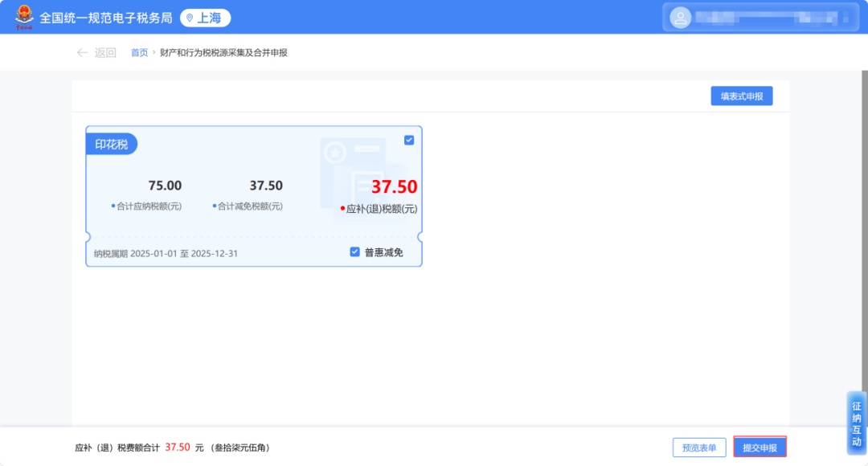The width and height of the screenshot is (868, 466).
Task: Click 纳税属期 2025-01-01 至 2025-12-31 text
Action: click(166, 253)
